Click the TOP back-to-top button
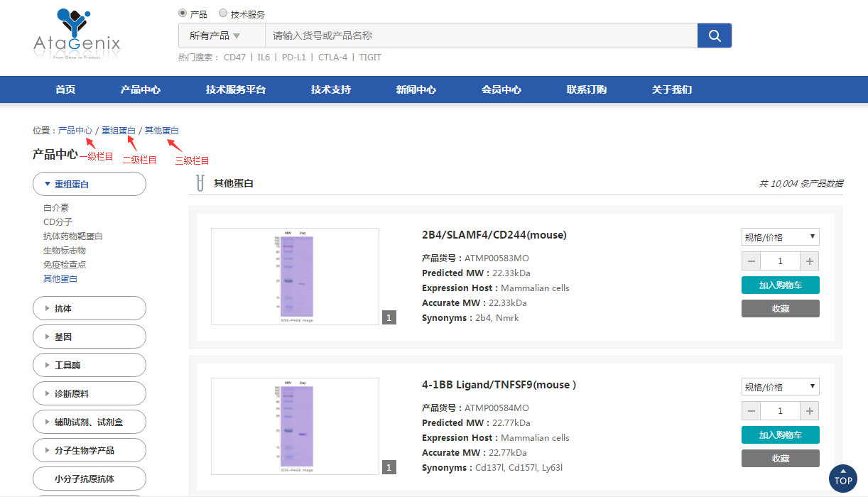The width and height of the screenshot is (868, 497). 843,479
